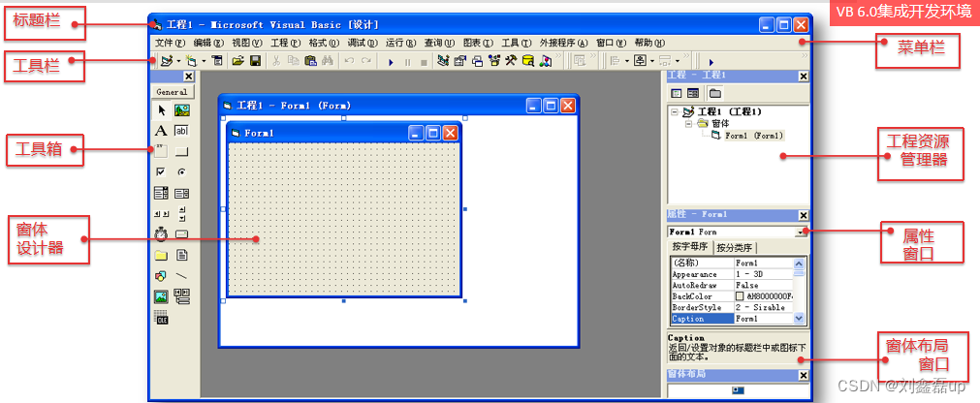Switch to the 按分类序 properties tab
980x403 pixels.
pos(735,247)
